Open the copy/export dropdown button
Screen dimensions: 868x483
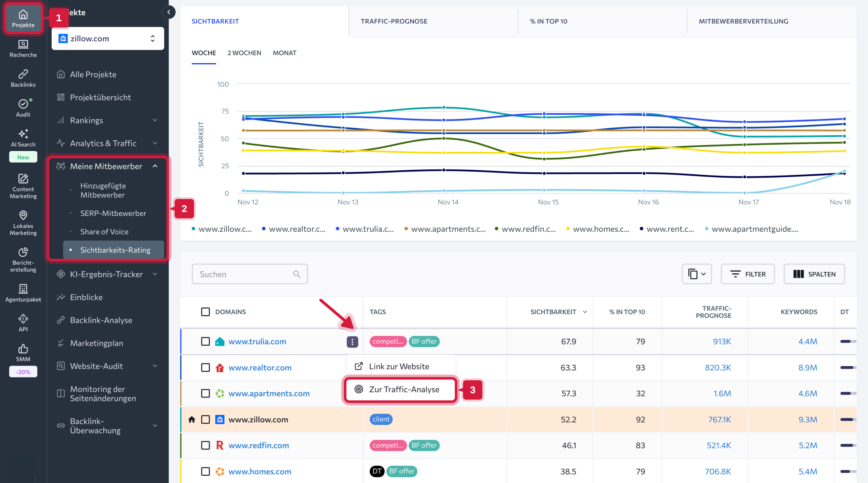(696, 274)
